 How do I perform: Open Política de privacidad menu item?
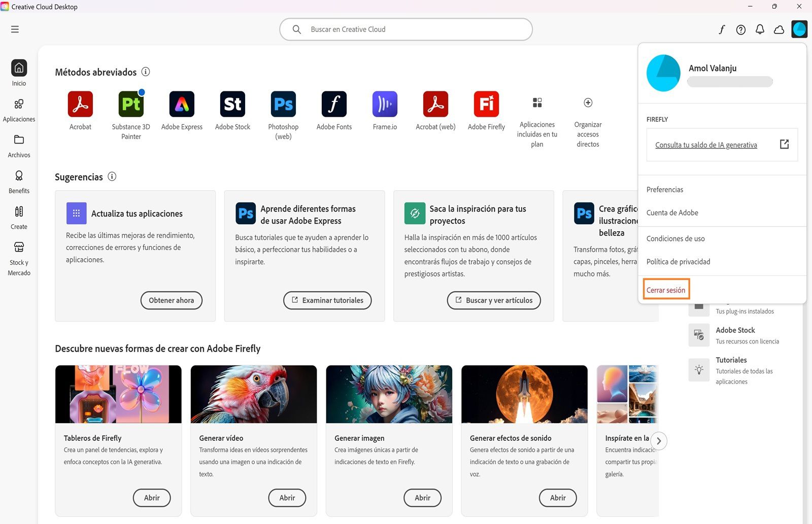(x=678, y=262)
